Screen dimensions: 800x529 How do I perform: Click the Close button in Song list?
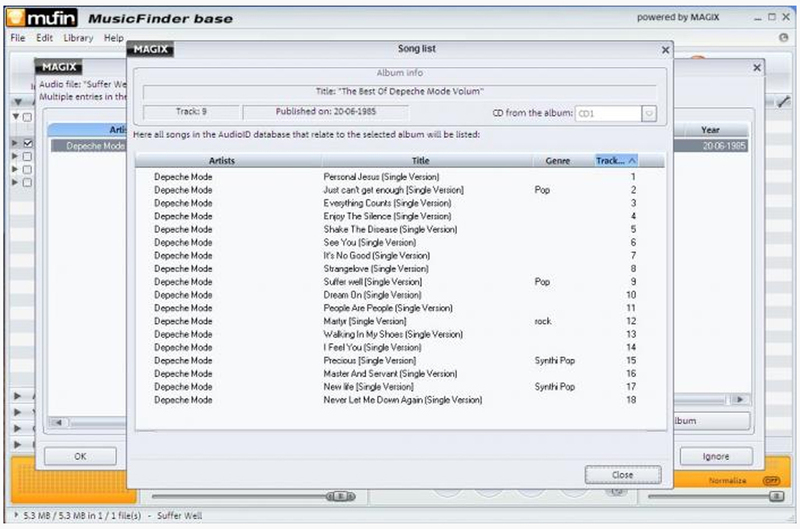tap(622, 475)
